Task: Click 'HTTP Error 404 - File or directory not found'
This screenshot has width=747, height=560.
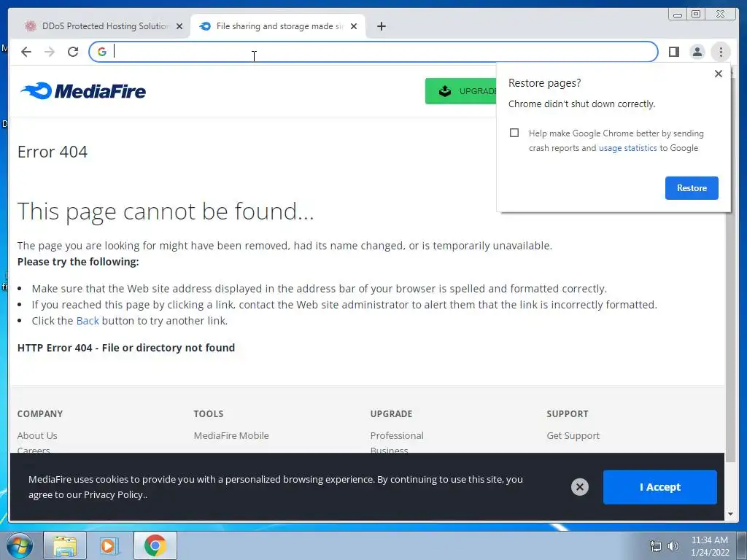Action: point(126,348)
